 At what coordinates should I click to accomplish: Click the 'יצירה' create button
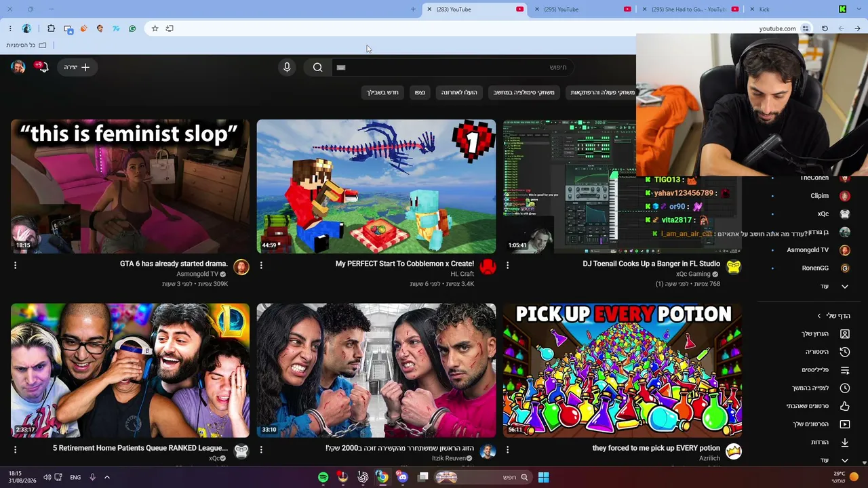tap(77, 67)
